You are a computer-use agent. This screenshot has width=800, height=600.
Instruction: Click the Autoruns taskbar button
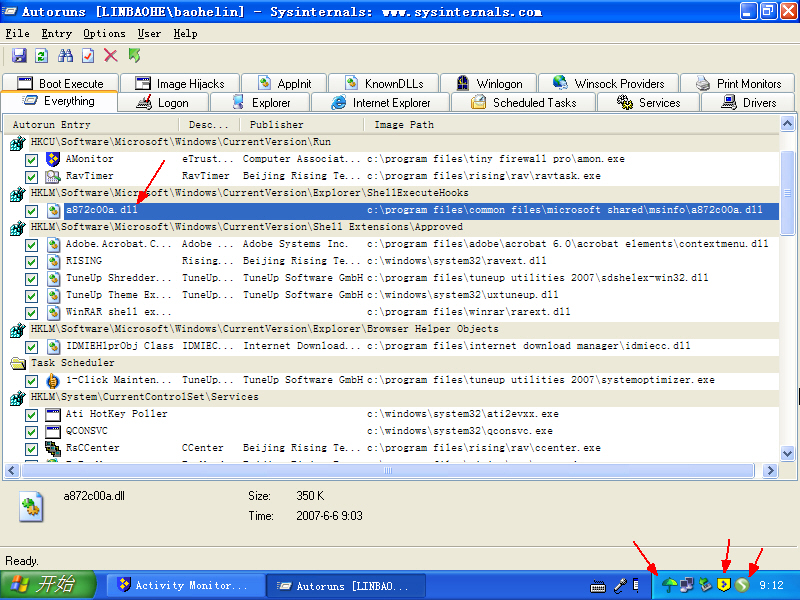[x=347, y=585]
